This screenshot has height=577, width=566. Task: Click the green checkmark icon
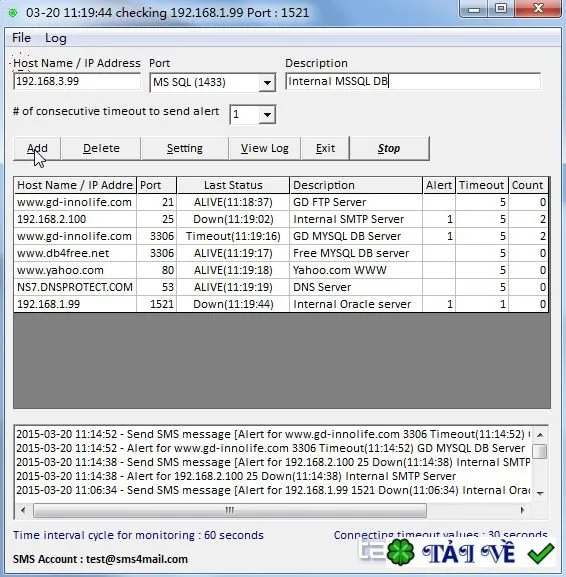[541, 553]
